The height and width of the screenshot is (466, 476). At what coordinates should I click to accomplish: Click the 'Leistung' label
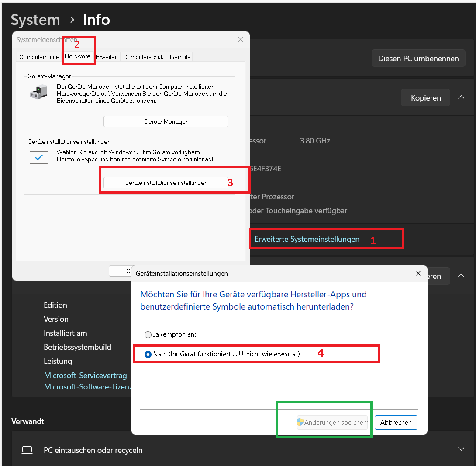58,361
